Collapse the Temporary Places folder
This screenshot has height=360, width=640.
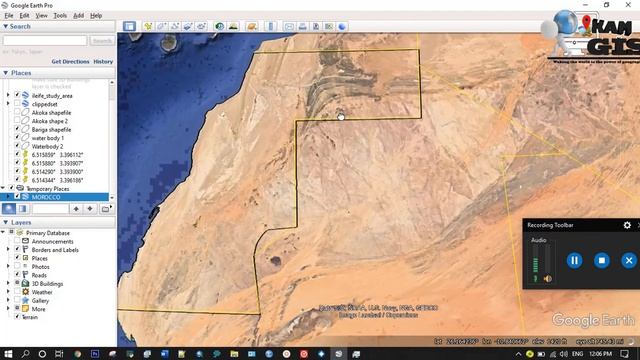click(x=3, y=188)
